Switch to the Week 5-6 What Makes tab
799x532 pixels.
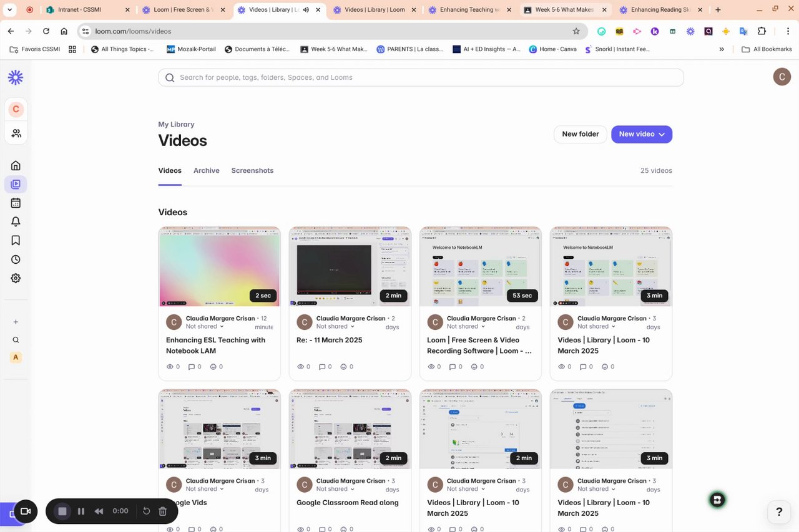565,10
